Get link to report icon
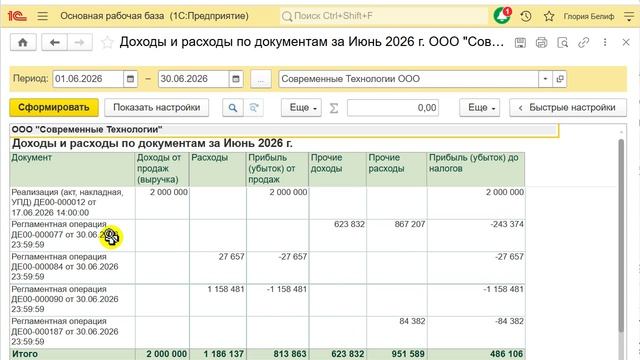 pos(584,42)
